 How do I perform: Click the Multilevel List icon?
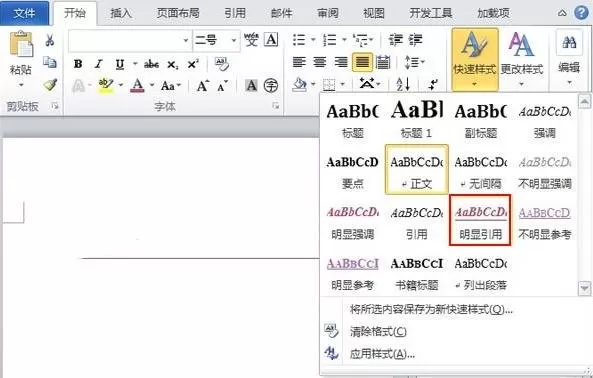[x=361, y=40]
